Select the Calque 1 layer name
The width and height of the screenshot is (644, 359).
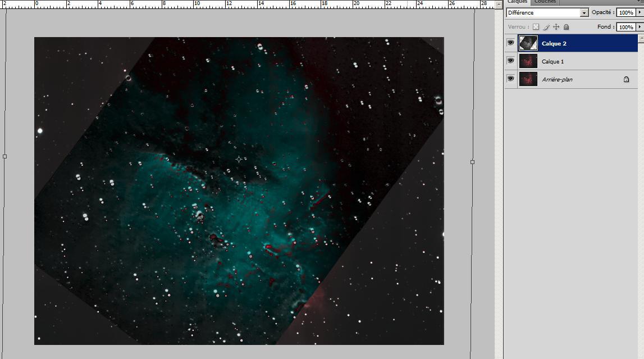(x=552, y=62)
